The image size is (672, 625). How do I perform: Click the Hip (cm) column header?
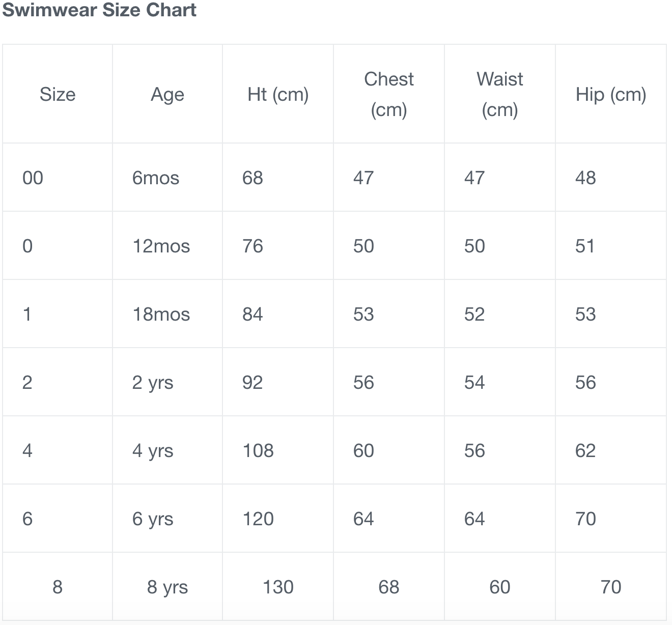611,94
